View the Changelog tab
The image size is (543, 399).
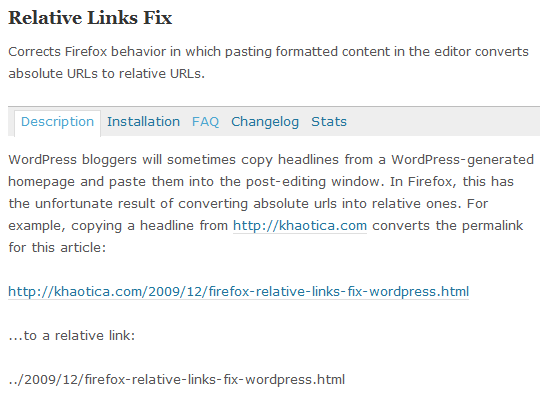point(265,122)
